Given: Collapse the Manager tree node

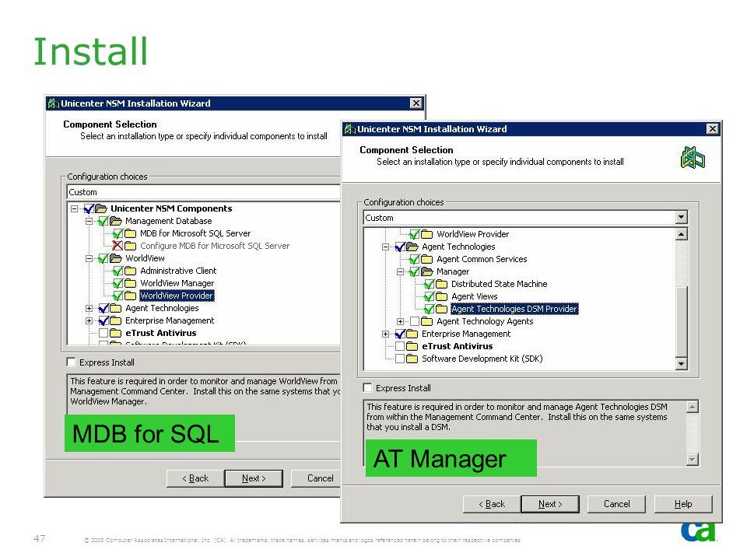Looking at the screenshot, I should coord(400,272).
